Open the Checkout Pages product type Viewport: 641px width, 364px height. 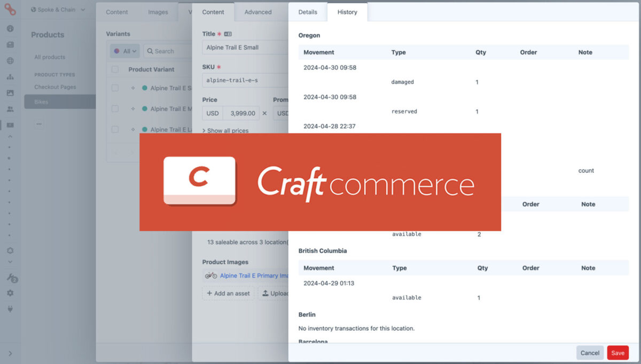[x=55, y=87]
